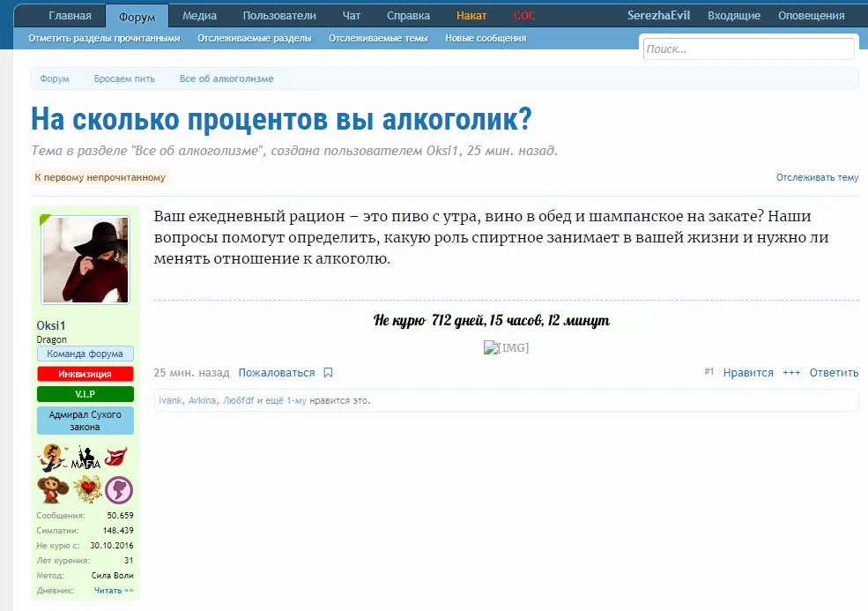Switch to the Медиа tab
Viewport: 868px width, 611px height.
coord(199,14)
